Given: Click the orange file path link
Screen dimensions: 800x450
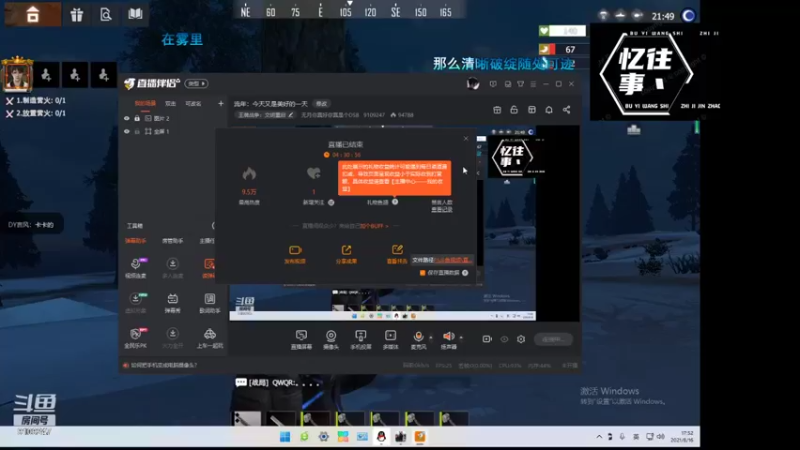Looking at the screenshot, I should coord(453,260).
